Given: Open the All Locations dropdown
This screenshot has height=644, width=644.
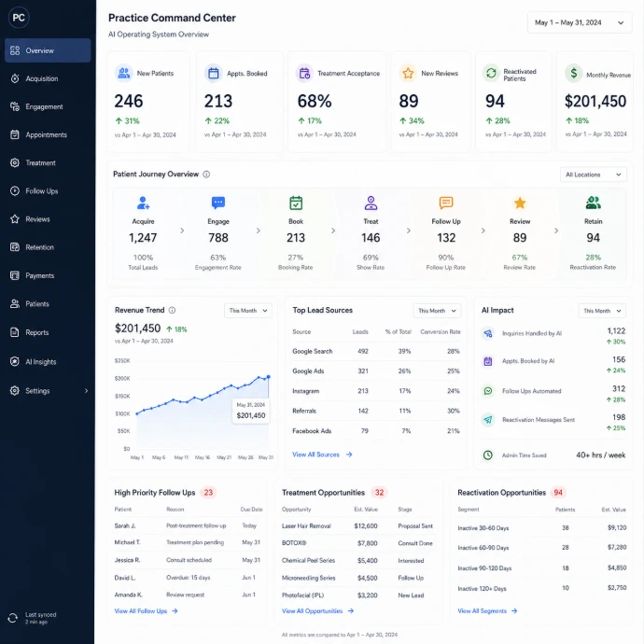Looking at the screenshot, I should coord(593,175).
